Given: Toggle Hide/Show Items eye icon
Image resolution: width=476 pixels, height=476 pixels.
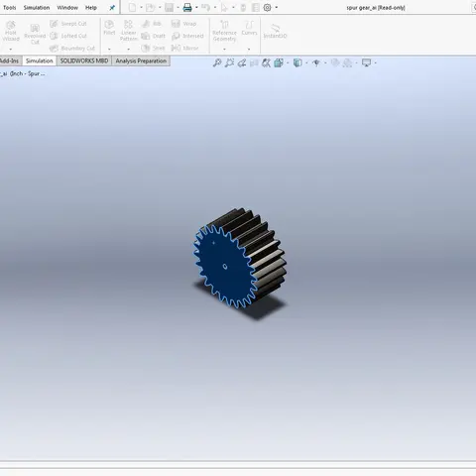Looking at the screenshot, I should [316, 62].
